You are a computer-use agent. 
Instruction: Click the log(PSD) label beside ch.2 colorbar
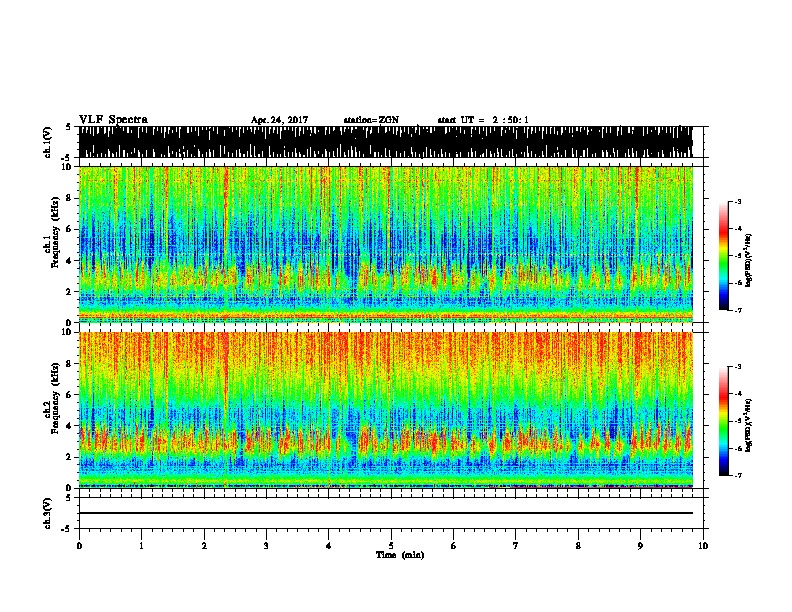pyautogui.click(x=748, y=425)
